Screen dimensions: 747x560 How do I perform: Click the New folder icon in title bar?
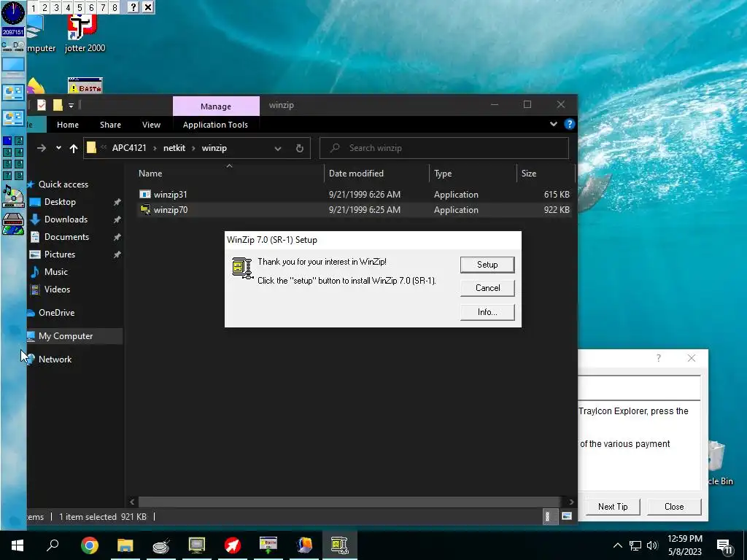tap(58, 105)
